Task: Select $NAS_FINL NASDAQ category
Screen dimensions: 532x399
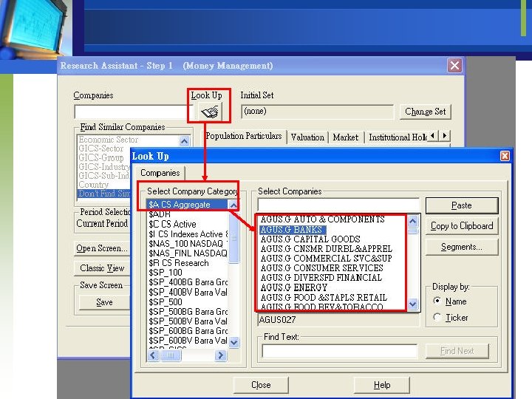Action: 188,253
